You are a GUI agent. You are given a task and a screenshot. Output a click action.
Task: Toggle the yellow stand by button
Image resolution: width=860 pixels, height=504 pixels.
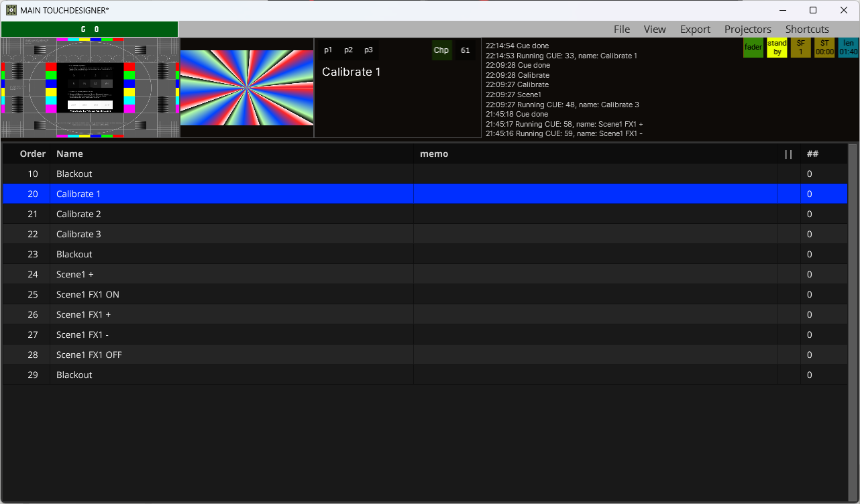coord(777,48)
